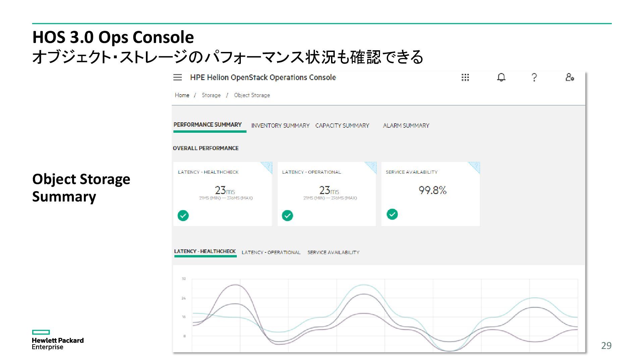Click help corner on Latency Operational card
This screenshot has width=644, height=362.
point(372,167)
